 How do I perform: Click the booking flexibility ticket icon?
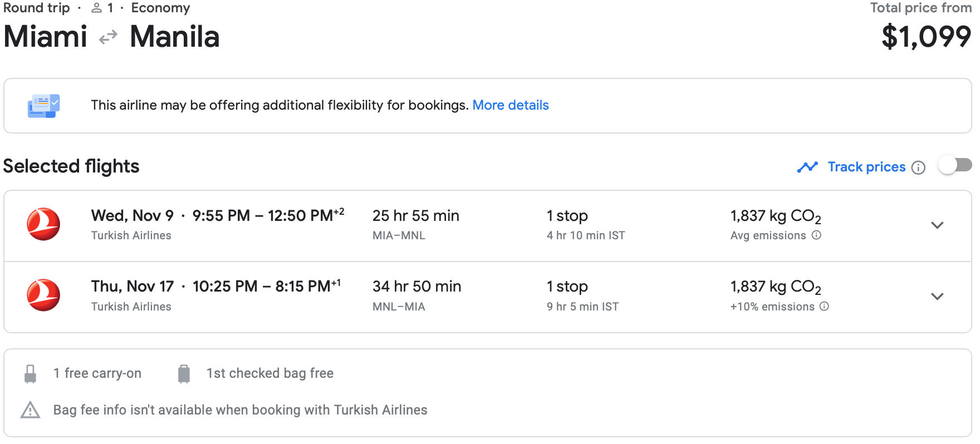43,106
